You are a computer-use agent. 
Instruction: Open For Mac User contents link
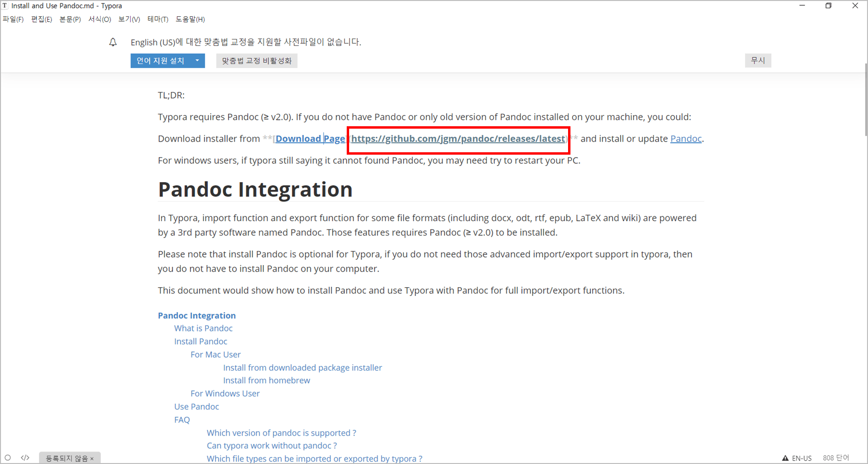[216, 355]
